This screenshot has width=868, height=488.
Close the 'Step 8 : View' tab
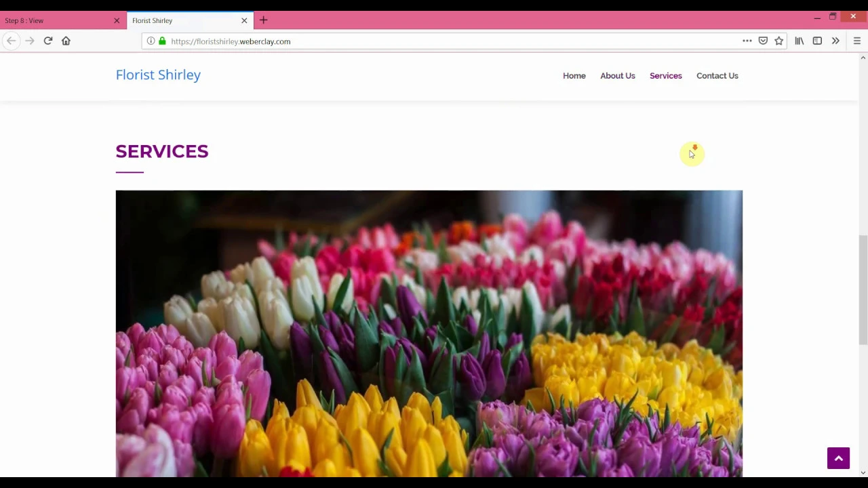pyautogui.click(x=117, y=20)
